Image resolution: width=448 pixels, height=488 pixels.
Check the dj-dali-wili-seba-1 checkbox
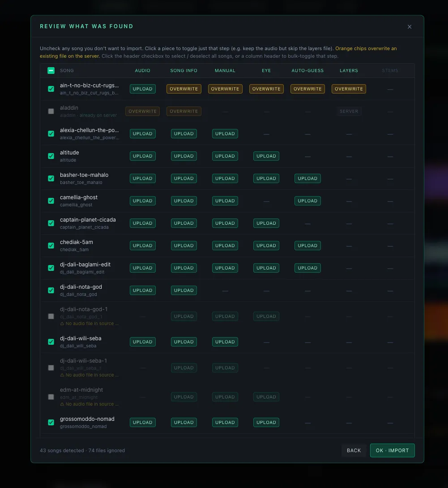pos(51,368)
